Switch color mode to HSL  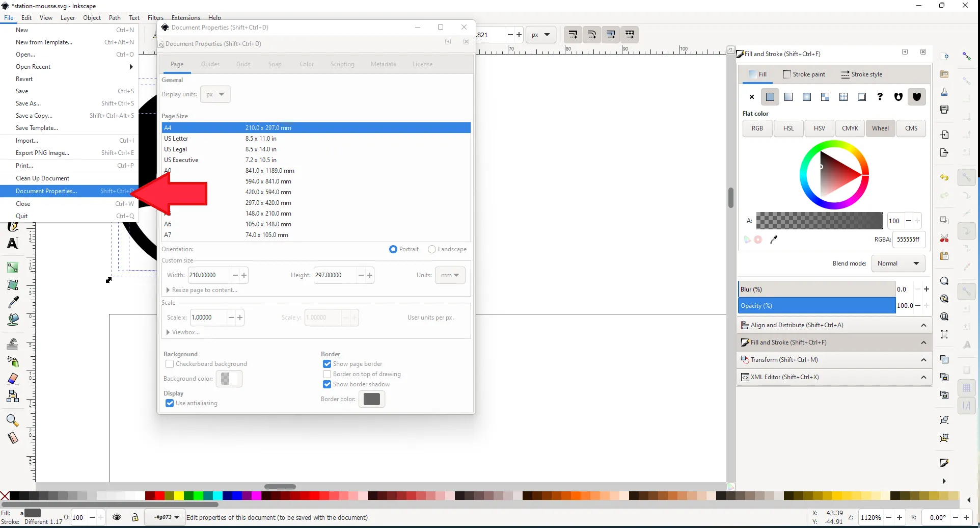(788, 128)
